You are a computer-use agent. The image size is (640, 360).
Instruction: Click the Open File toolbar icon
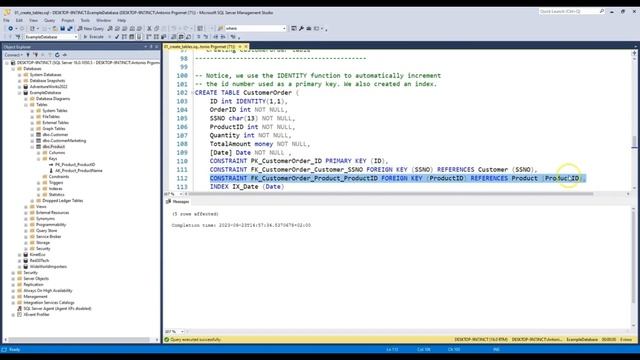(55, 29)
